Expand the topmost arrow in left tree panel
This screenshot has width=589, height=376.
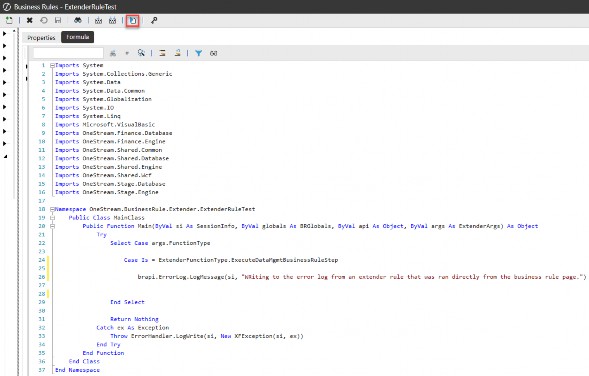(x=5, y=33)
